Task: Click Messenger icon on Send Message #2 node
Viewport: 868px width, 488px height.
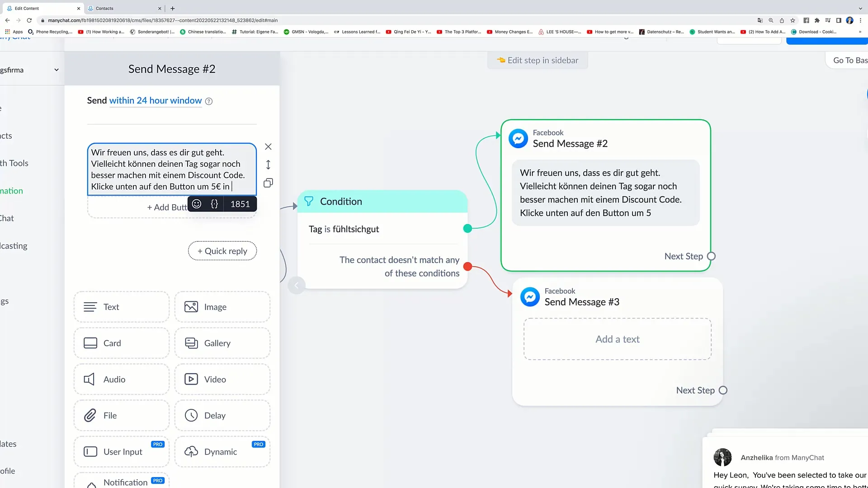Action: [x=519, y=138]
